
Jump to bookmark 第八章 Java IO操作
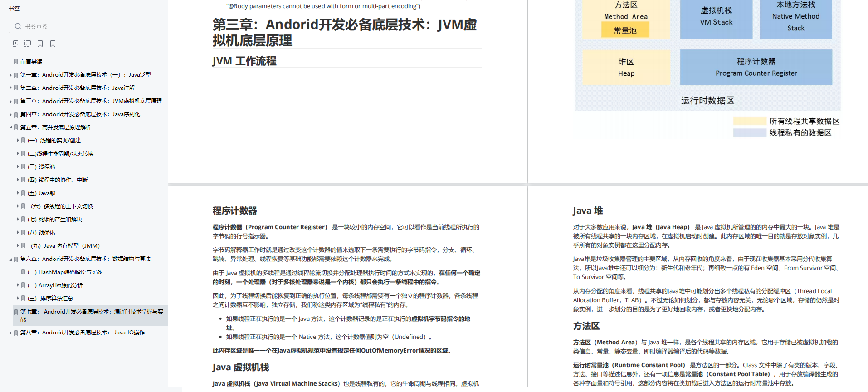pyautogui.click(x=83, y=333)
